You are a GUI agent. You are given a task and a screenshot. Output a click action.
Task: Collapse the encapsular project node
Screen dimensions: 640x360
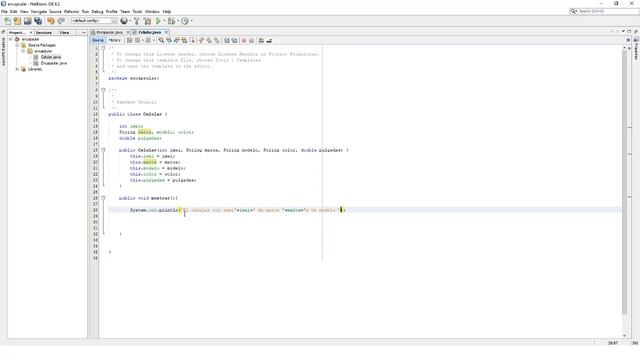(x=11, y=39)
